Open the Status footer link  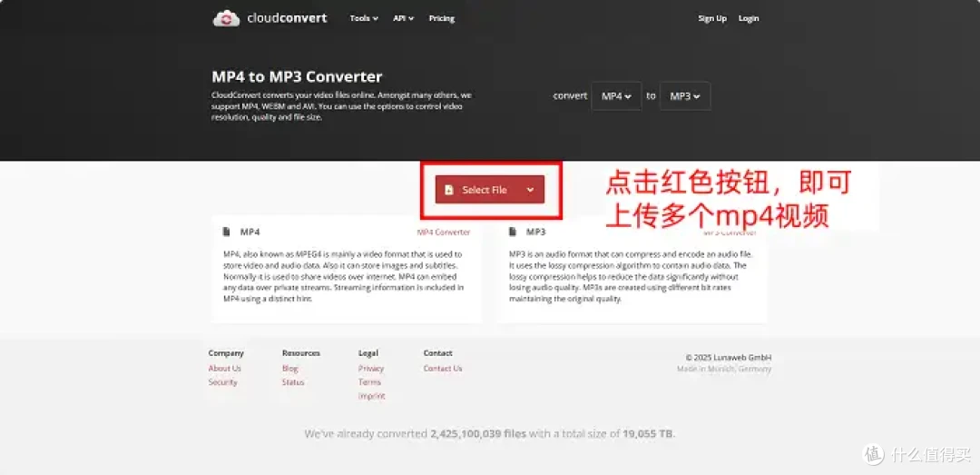(x=293, y=382)
